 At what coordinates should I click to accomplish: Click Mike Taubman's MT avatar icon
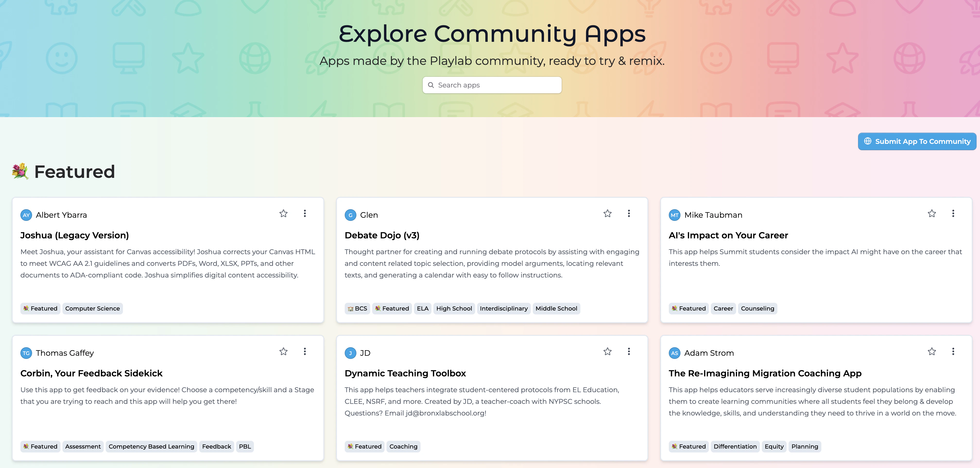[675, 215]
